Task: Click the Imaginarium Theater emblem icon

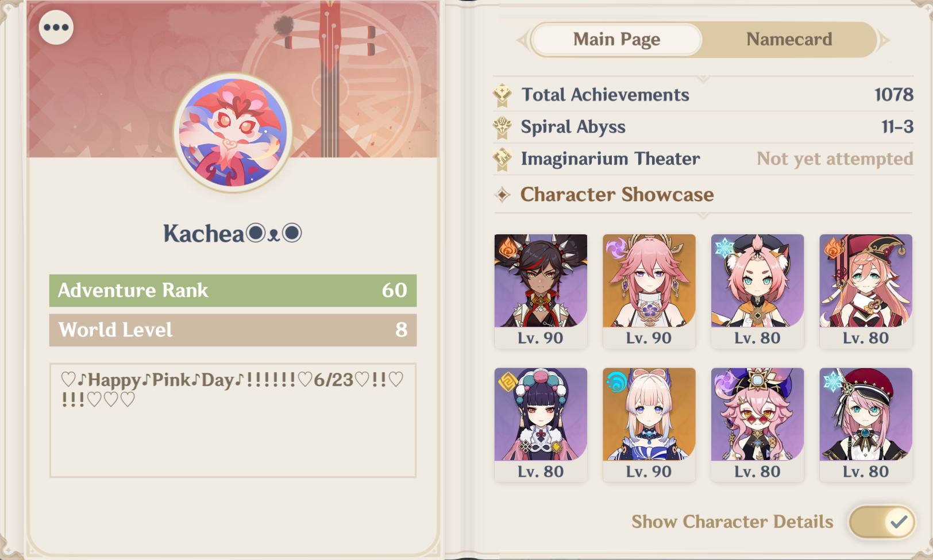Action: [x=503, y=159]
